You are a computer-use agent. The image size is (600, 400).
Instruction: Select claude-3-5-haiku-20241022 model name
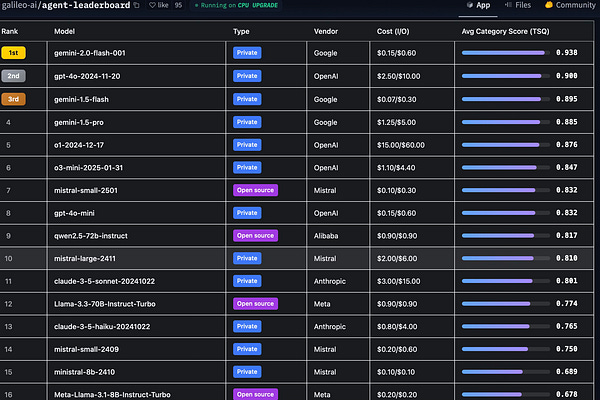102,327
